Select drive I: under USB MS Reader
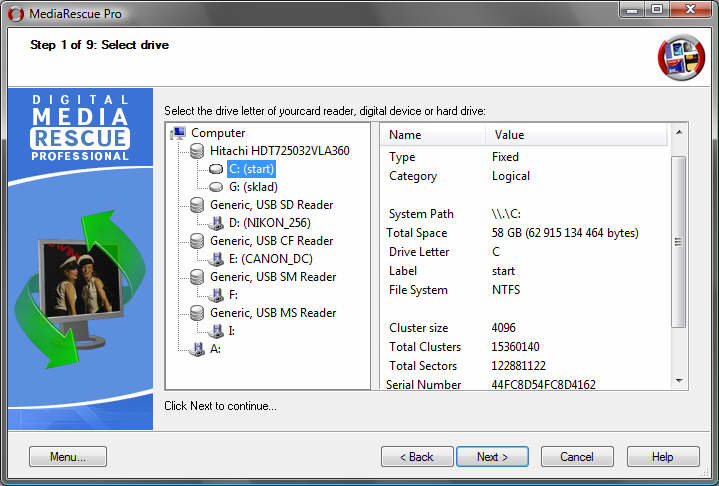719x486 pixels. coord(232,331)
